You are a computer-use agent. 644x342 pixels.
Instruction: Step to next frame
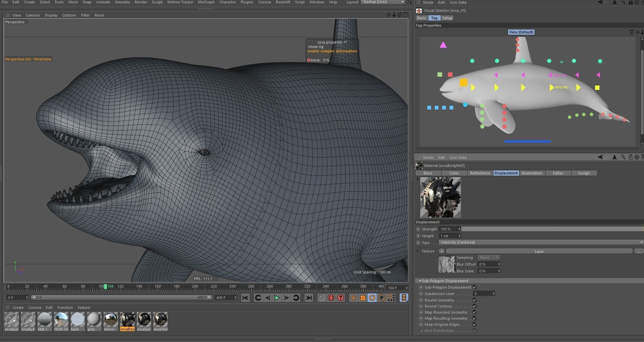coord(286,298)
